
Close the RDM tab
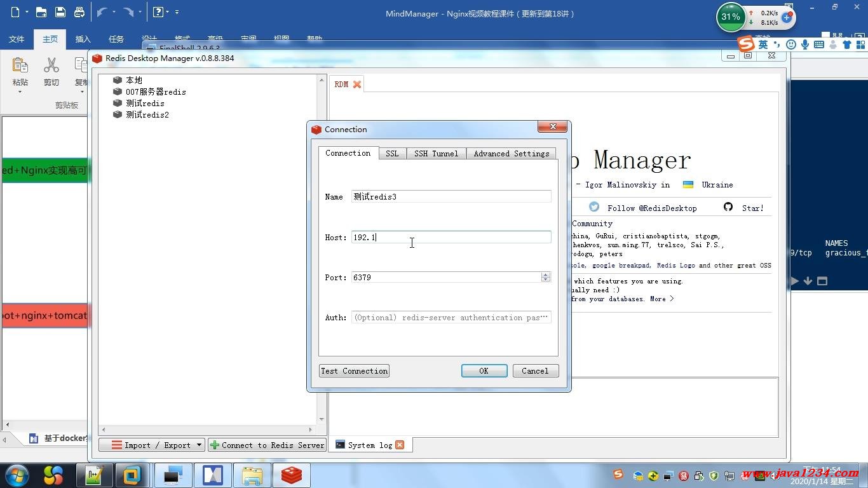click(x=357, y=85)
